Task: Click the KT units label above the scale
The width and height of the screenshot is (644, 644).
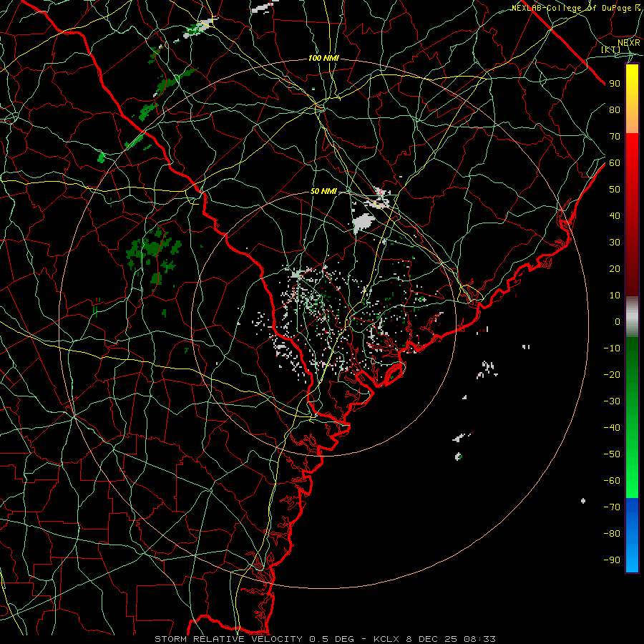Action: click(611, 49)
